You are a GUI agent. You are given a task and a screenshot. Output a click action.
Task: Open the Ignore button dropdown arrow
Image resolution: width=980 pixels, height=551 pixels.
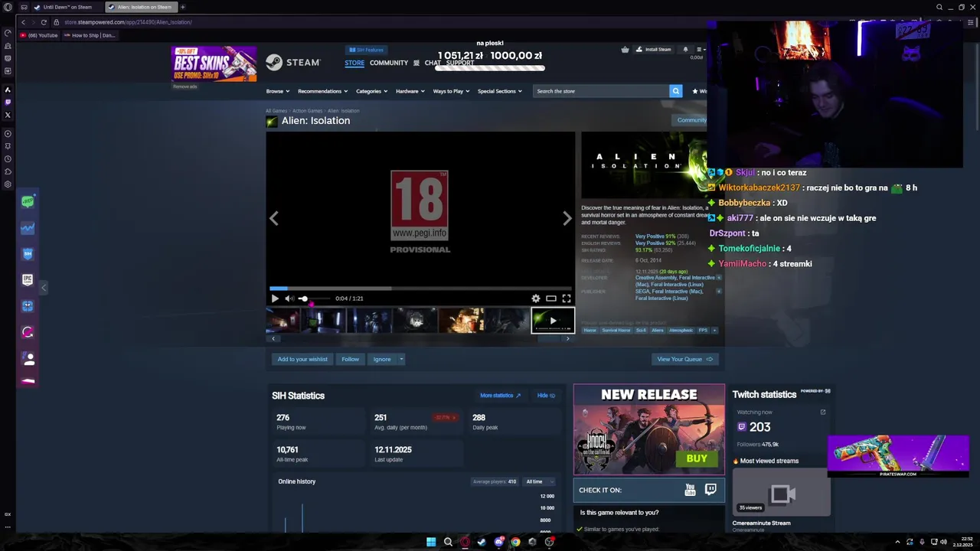[401, 359]
